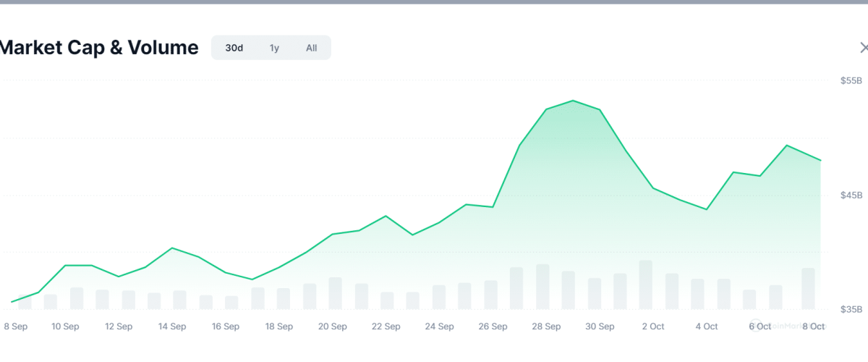Click the watermark logo near 6 Oct
The image size is (868, 362).
click(757, 325)
